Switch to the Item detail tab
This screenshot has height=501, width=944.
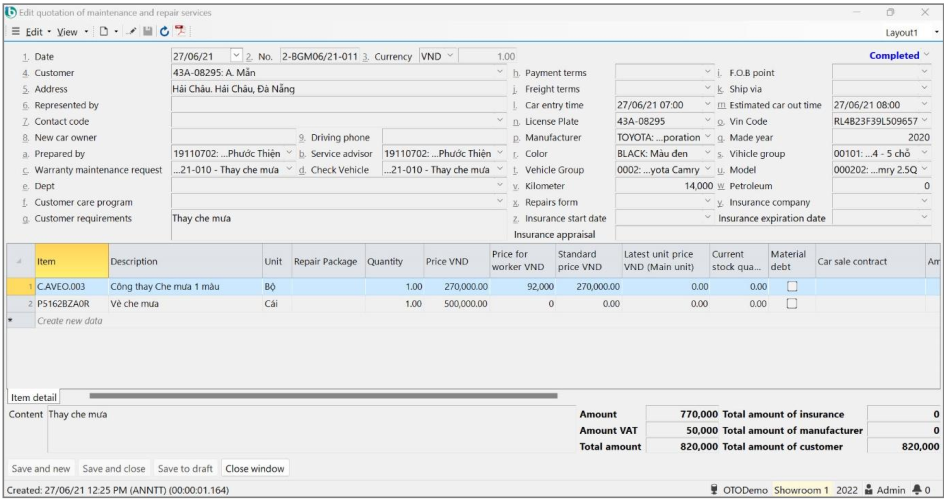click(33, 398)
